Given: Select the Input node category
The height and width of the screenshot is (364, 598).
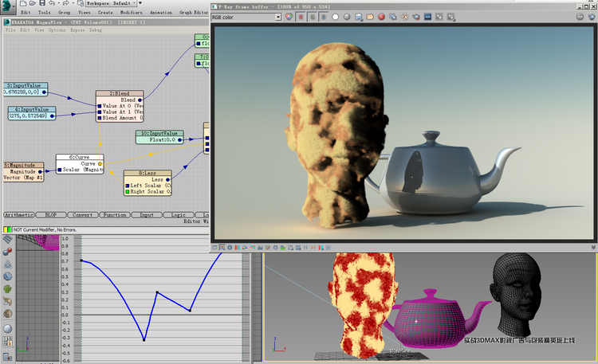Looking at the screenshot, I should coord(147,215).
